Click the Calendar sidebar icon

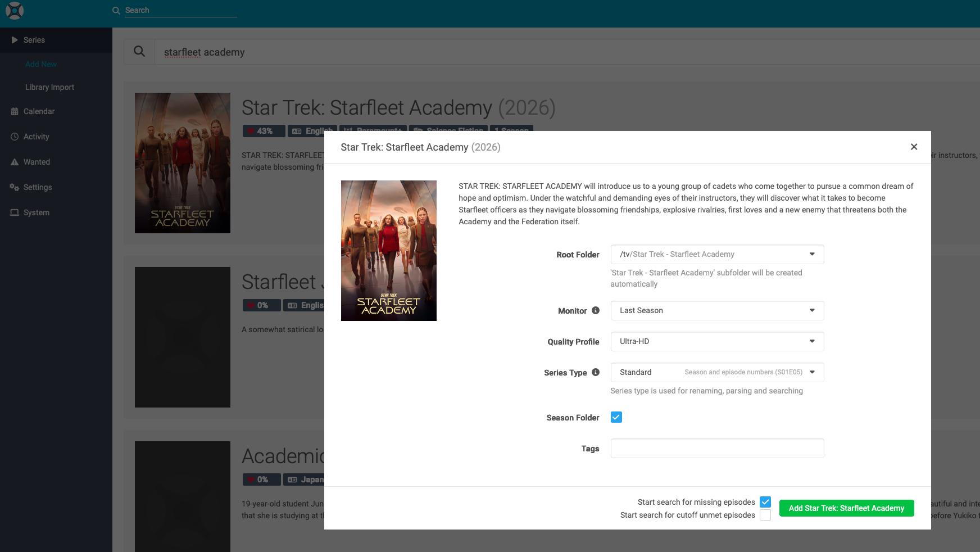tap(15, 111)
